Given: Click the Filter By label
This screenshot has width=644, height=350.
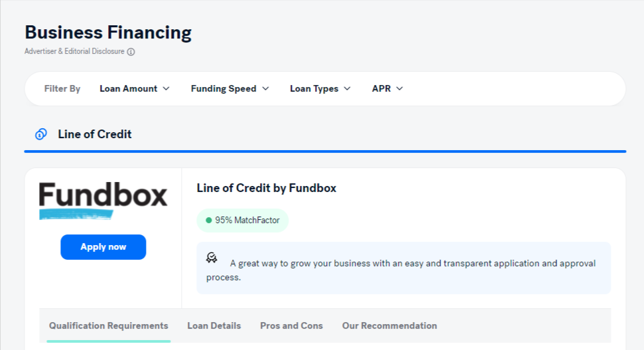Looking at the screenshot, I should tap(62, 88).
